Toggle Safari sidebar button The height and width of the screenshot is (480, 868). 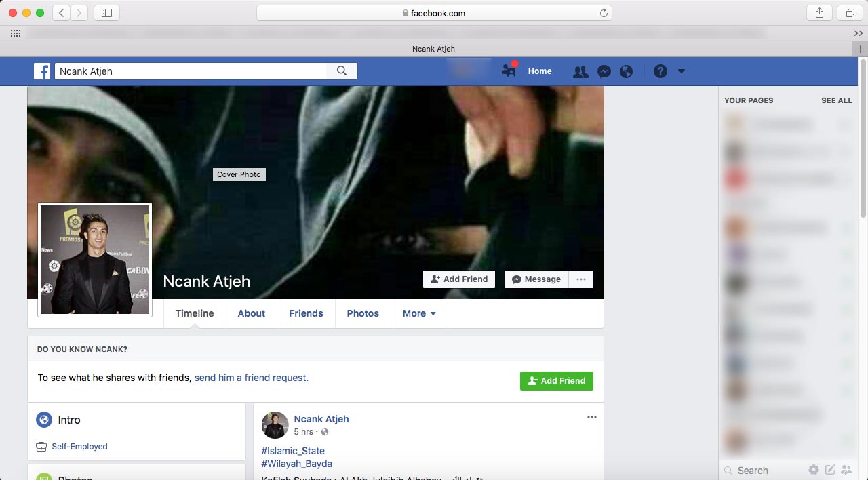click(106, 13)
